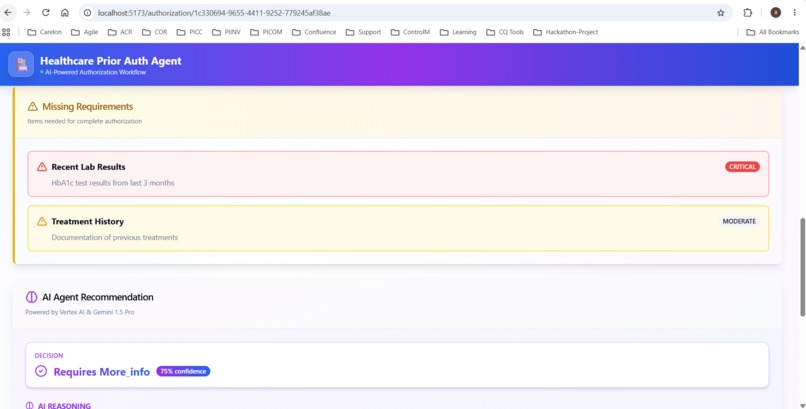Image resolution: width=806 pixels, height=409 pixels.
Task: Open the Learning bookmarks folder
Action: (458, 32)
